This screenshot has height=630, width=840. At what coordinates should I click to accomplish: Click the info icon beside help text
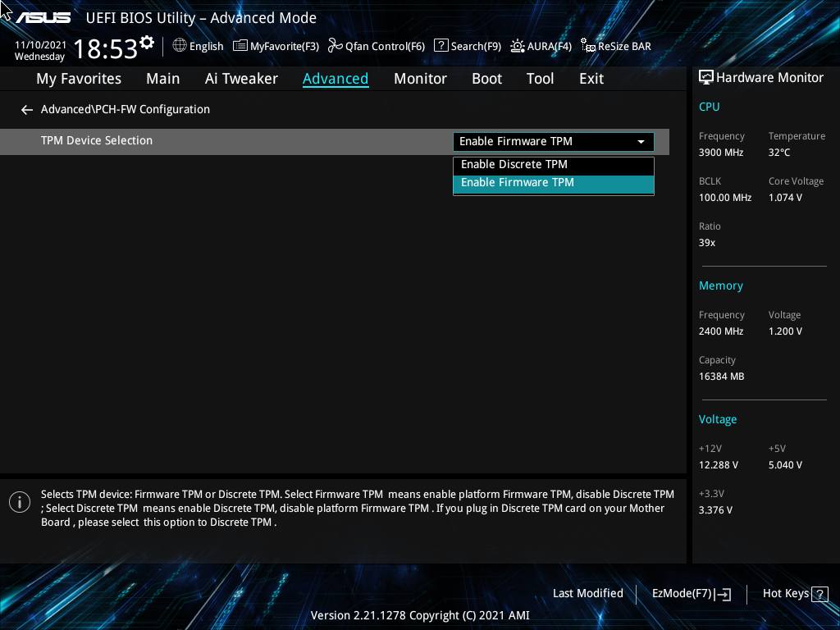pyautogui.click(x=20, y=502)
